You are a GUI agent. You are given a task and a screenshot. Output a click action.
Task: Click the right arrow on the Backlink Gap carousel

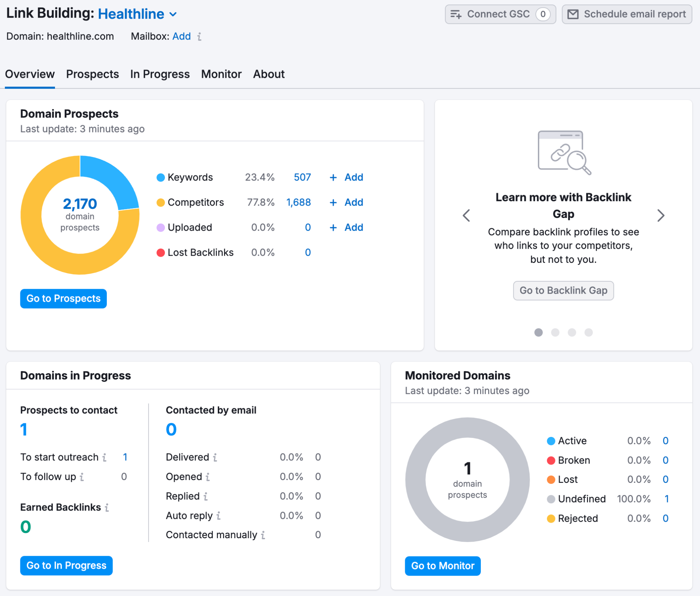click(661, 215)
